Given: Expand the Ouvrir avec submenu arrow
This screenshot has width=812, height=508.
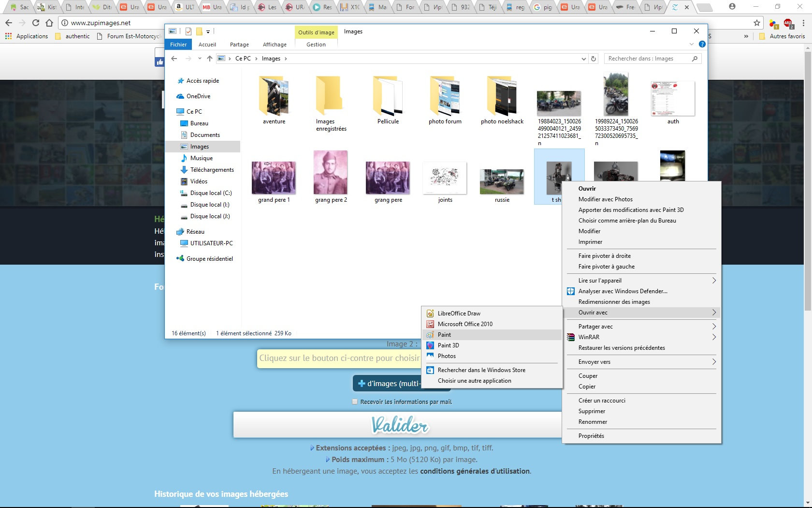Looking at the screenshot, I should click(x=714, y=313).
